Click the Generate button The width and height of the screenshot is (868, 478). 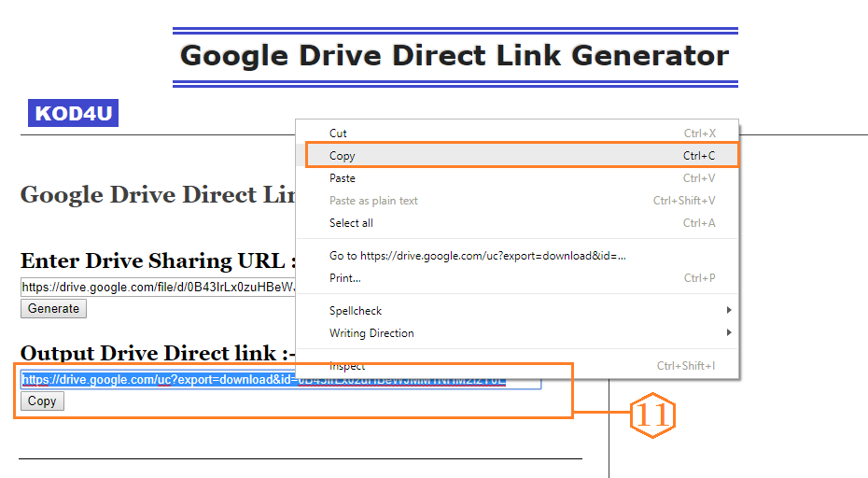pyautogui.click(x=54, y=308)
